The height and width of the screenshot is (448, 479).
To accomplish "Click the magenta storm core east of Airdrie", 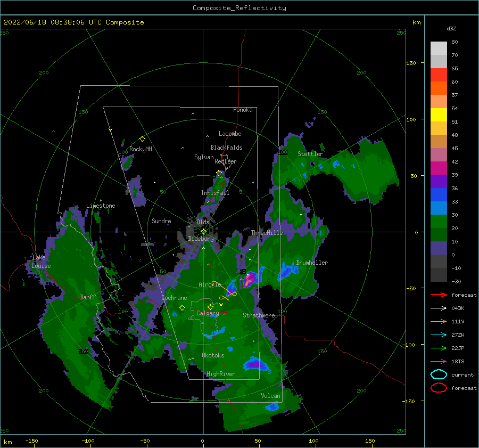I will [x=249, y=279].
